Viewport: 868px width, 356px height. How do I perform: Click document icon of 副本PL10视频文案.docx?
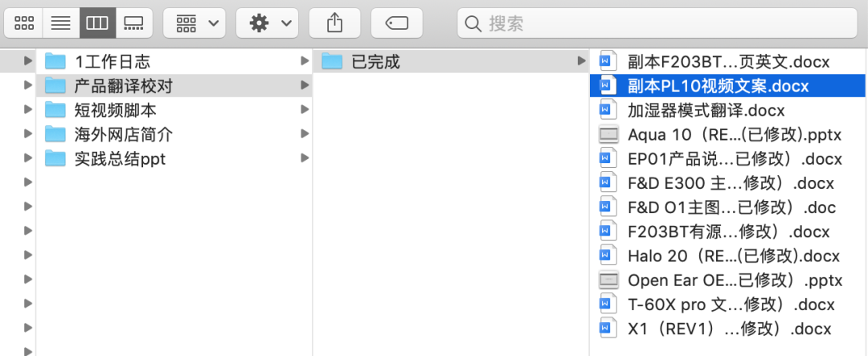pyautogui.click(x=608, y=85)
